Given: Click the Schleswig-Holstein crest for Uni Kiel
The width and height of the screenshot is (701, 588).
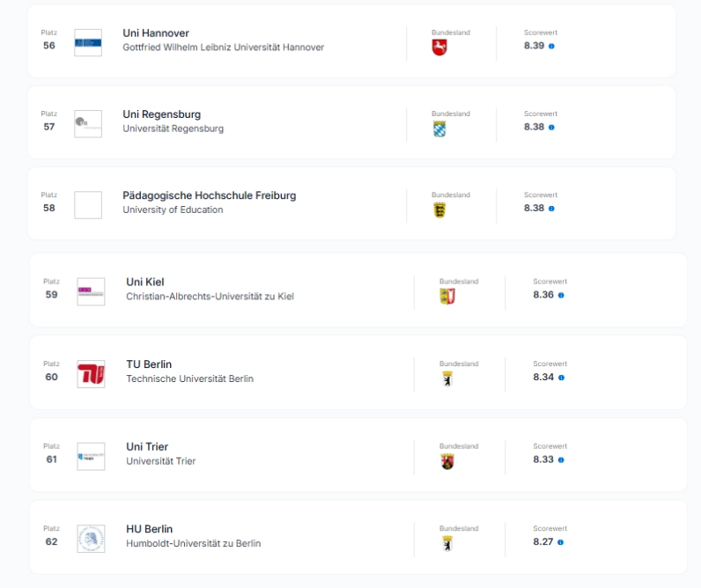Looking at the screenshot, I should (447, 297).
